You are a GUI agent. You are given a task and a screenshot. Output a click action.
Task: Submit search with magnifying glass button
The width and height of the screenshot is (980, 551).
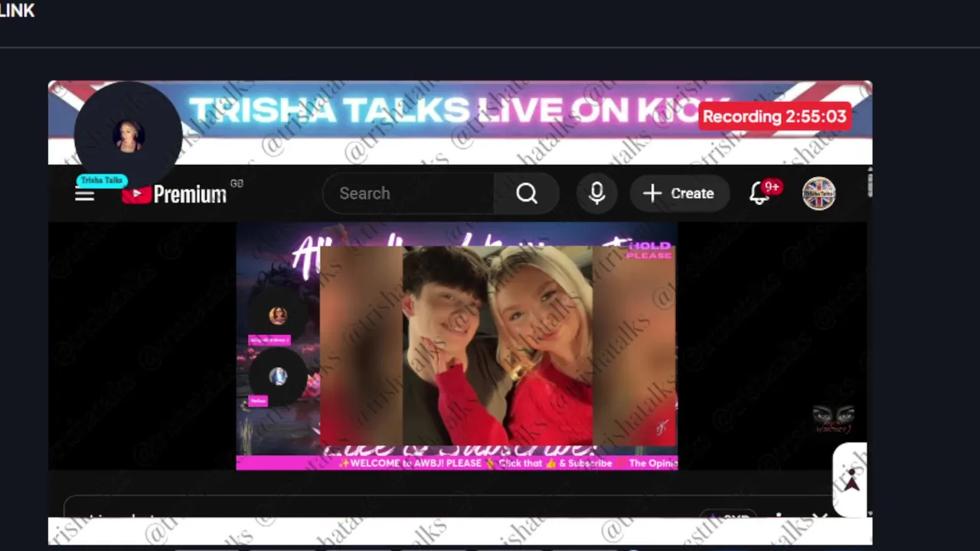pyautogui.click(x=527, y=194)
